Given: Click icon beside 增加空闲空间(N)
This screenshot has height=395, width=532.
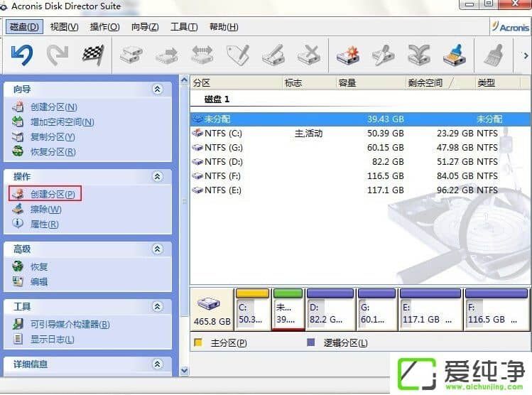Looking at the screenshot, I should (18, 121).
